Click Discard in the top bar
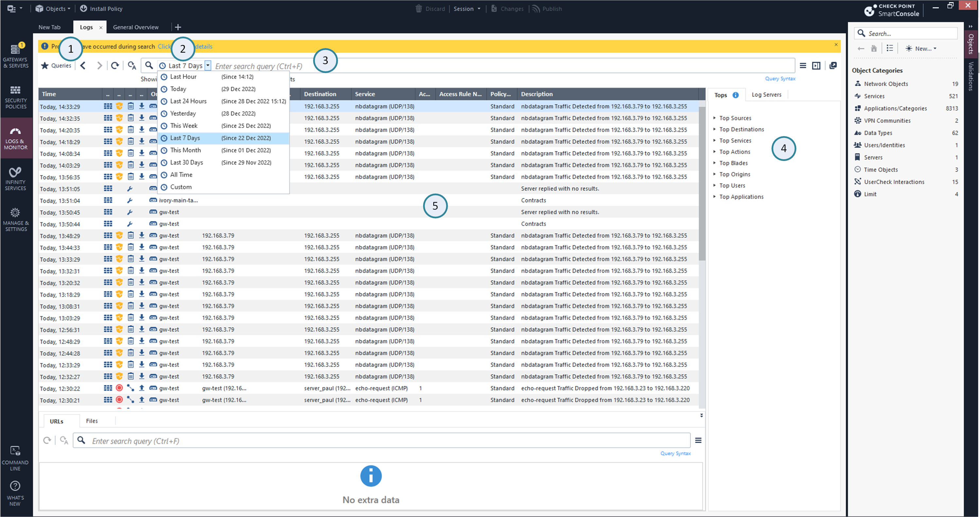This screenshot has height=517, width=980. click(430, 9)
